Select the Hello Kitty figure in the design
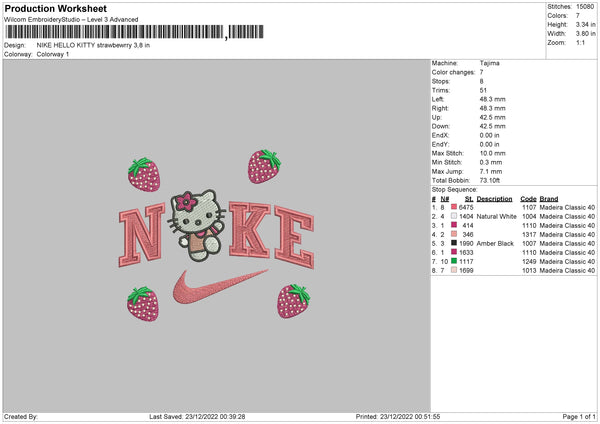 pyautogui.click(x=196, y=225)
